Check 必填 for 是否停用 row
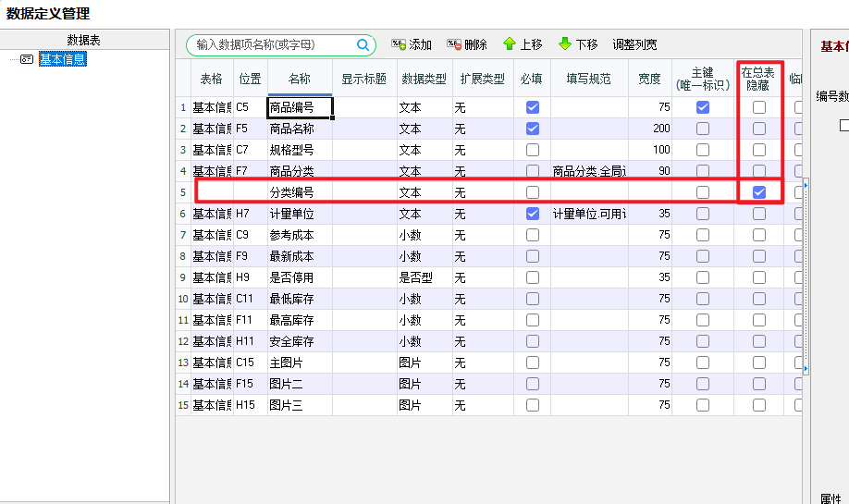Screen dimensions: 849x504 pyautogui.click(x=533, y=277)
